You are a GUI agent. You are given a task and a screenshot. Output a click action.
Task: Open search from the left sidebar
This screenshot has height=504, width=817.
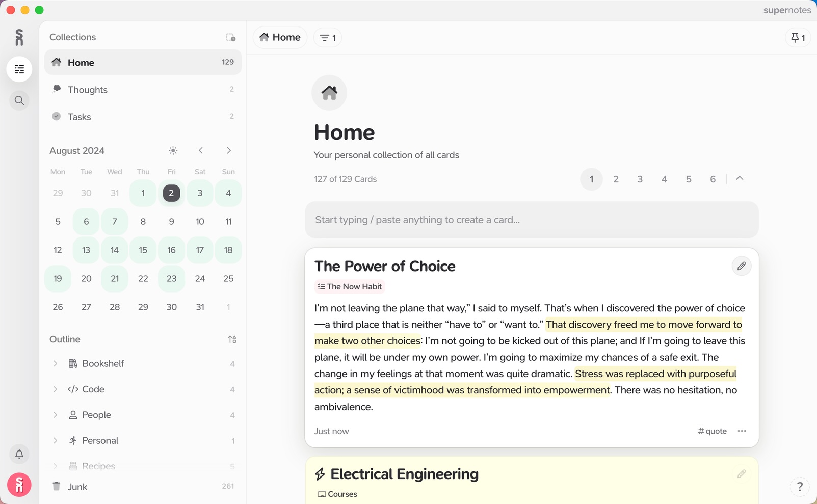point(19,100)
